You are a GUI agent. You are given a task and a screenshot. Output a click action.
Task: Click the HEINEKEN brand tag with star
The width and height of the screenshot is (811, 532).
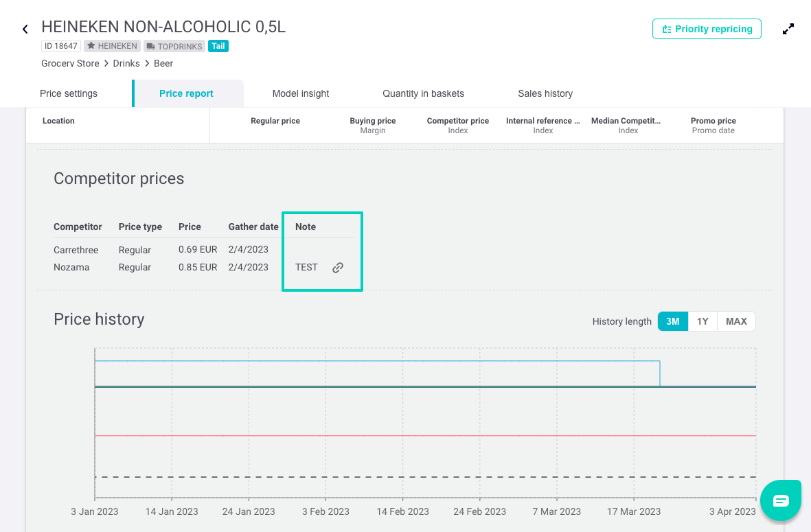(112, 46)
